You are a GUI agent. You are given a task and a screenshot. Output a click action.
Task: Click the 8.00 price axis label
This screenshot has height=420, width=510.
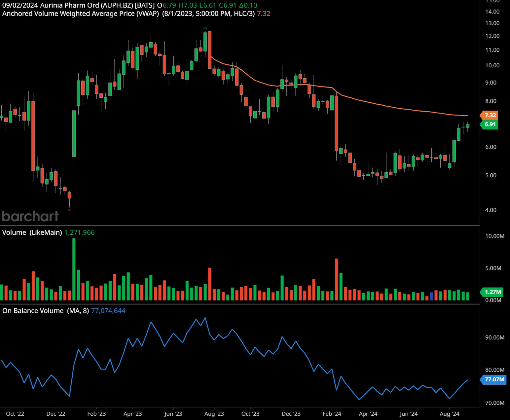pyautogui.click(x=491, y=101)
